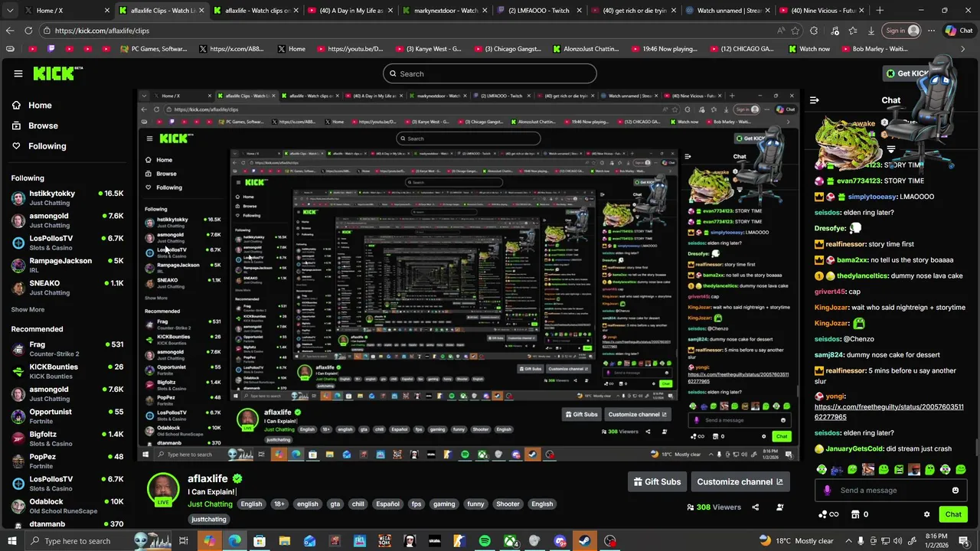Open Windows notification center icon

pos(963,541)
